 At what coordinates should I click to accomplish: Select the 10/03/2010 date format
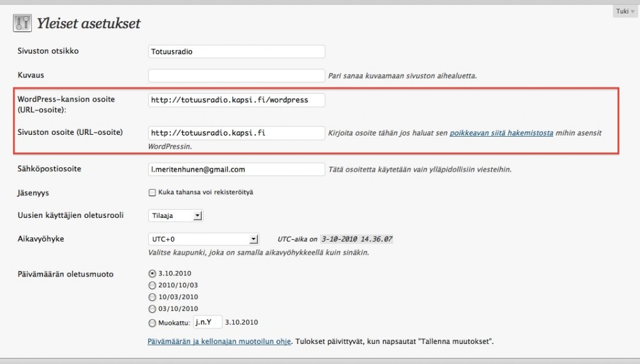pyautogui.click(x=152, y=297)
